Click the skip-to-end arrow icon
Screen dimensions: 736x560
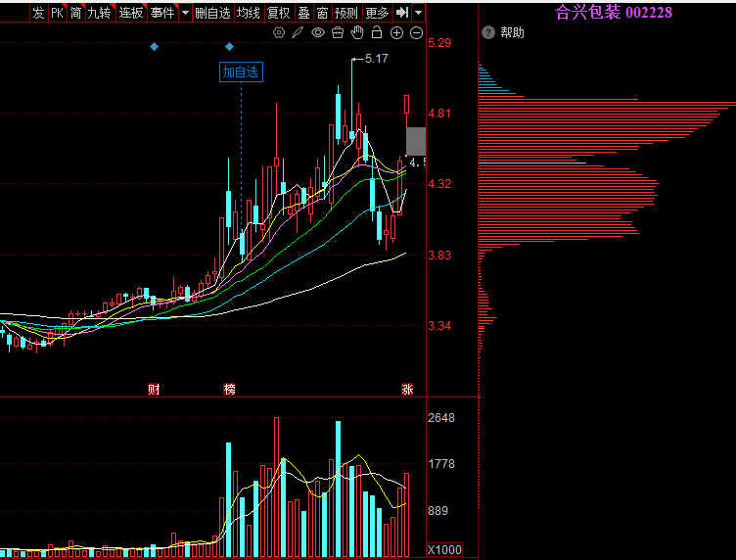[402, 13]
